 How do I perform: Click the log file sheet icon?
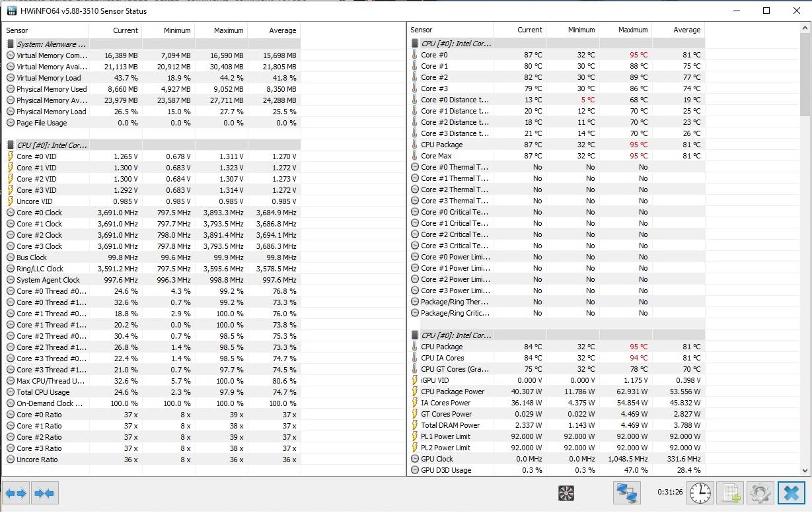(731, 493)
